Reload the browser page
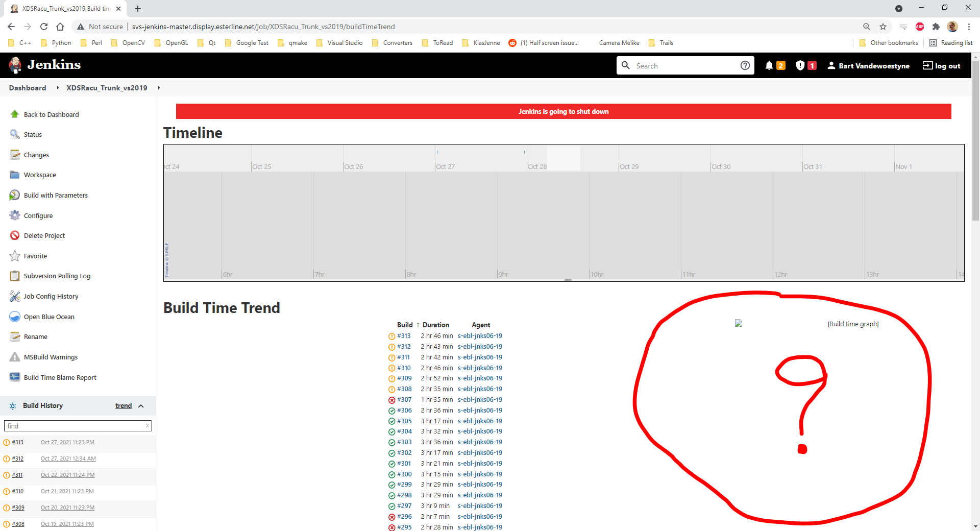980x531 pixels. click(44, 27)
